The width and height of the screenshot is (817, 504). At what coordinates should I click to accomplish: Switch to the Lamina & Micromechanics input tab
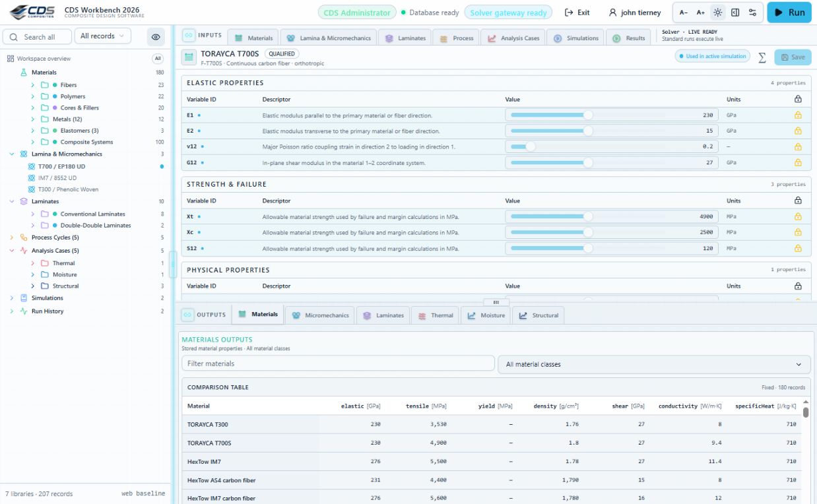click(x=329, y=38)
